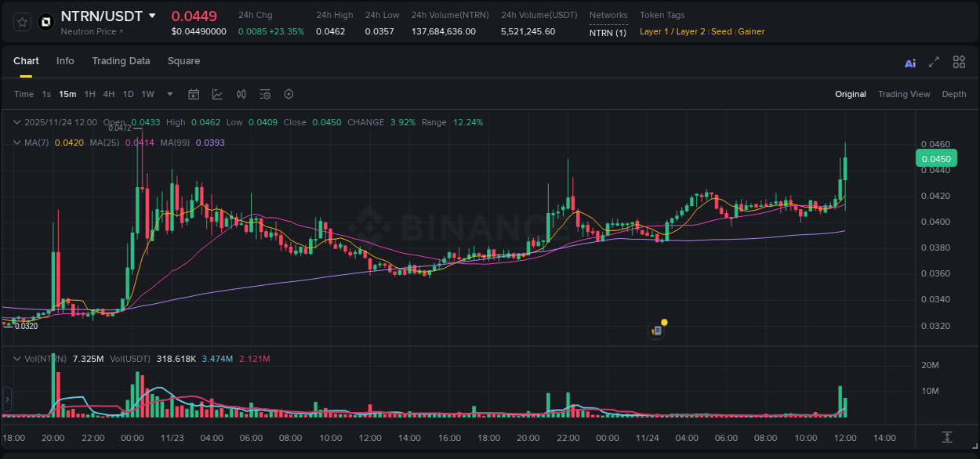Switch to the Depth chart view
This screenshot has width=980, height=459.
click(x=953, y=94)
